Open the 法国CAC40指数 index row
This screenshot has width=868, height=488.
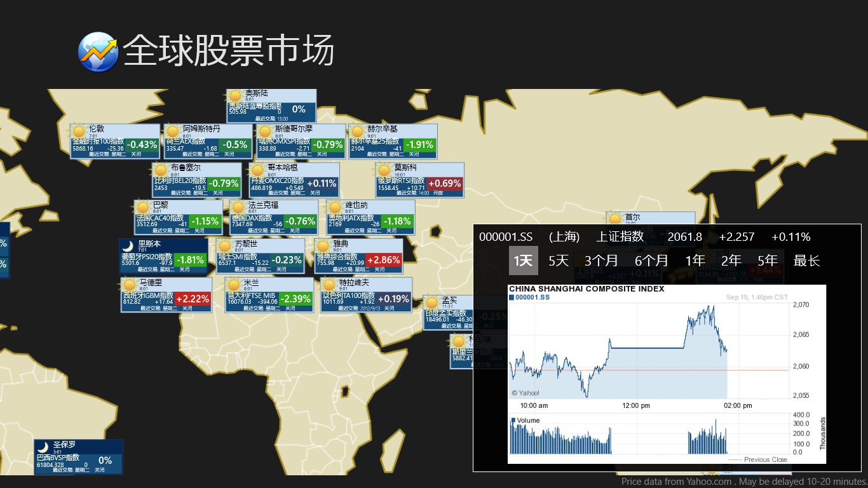tap(159, 218)
